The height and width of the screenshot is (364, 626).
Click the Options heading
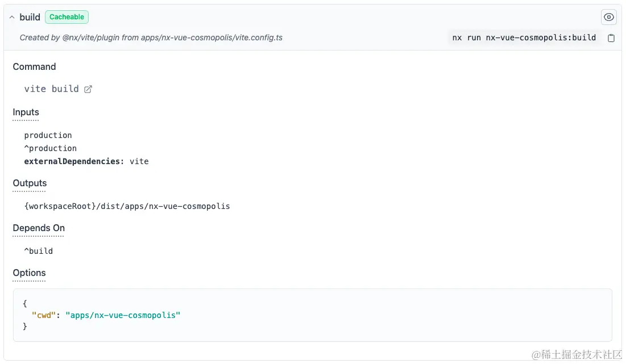pos(29,273)
